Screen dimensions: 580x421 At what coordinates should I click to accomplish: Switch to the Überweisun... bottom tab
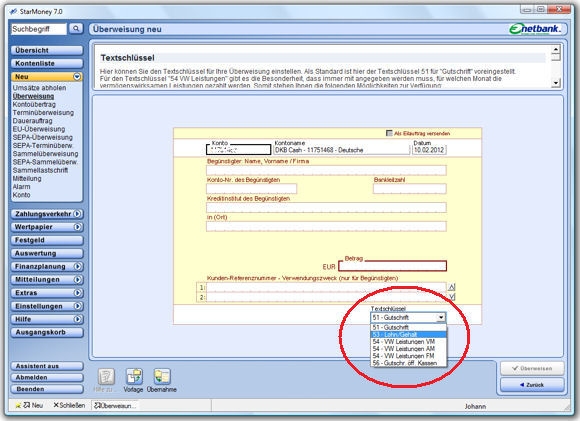pyautogui.click(x=115, y=406)
